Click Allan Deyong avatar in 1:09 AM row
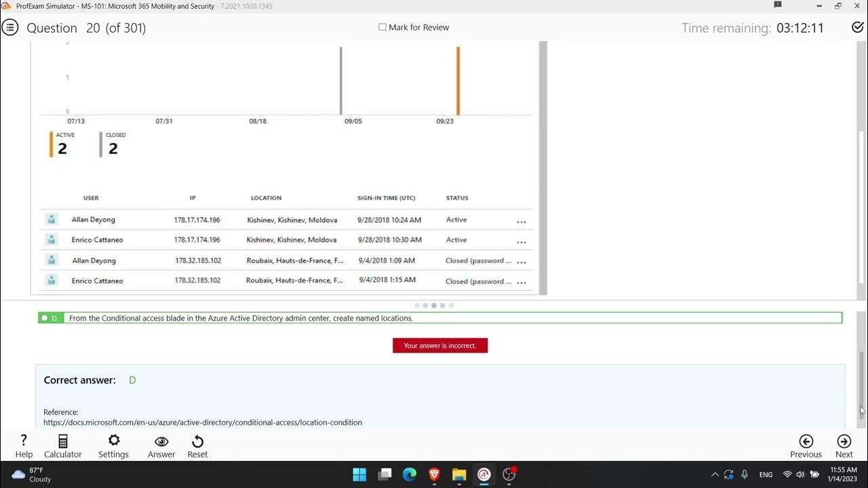This screenshot has width=868, height=488. pos(51,260)
